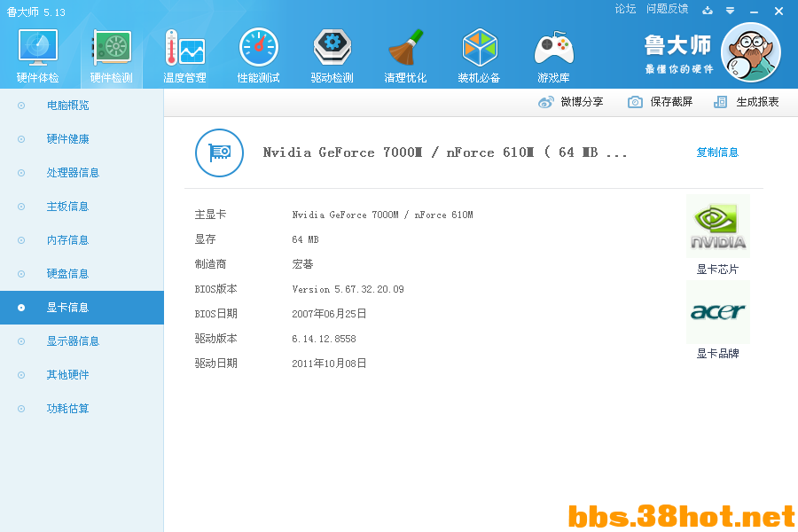The height and width of the screenshot is (532, 798).
Task: Select 电脑概览 in the sidebar
Action: [82, 106]
